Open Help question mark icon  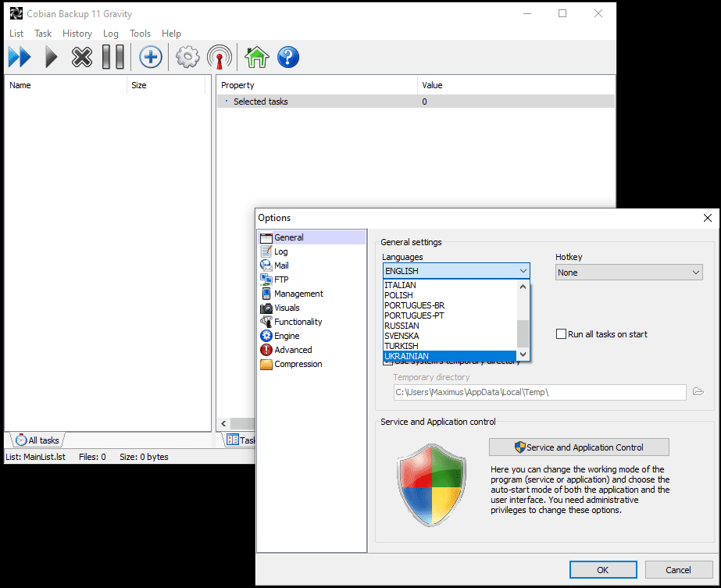(287, 57)
